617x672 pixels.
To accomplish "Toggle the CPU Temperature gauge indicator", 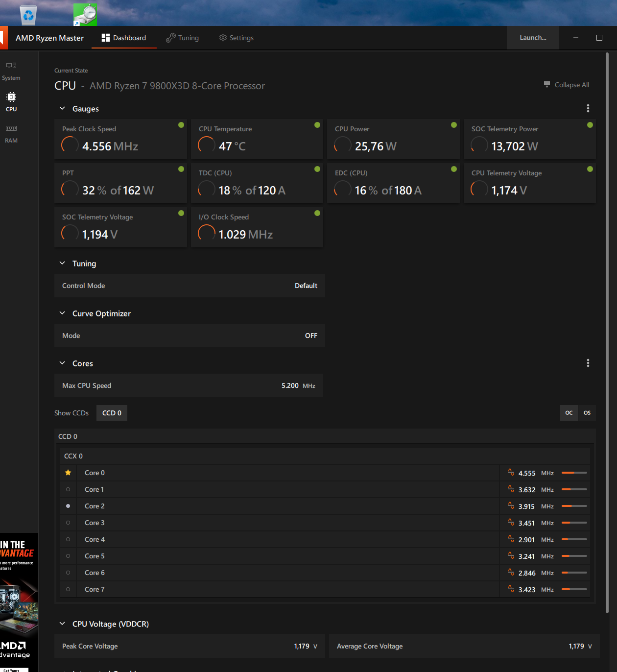I will coord(317,125).
